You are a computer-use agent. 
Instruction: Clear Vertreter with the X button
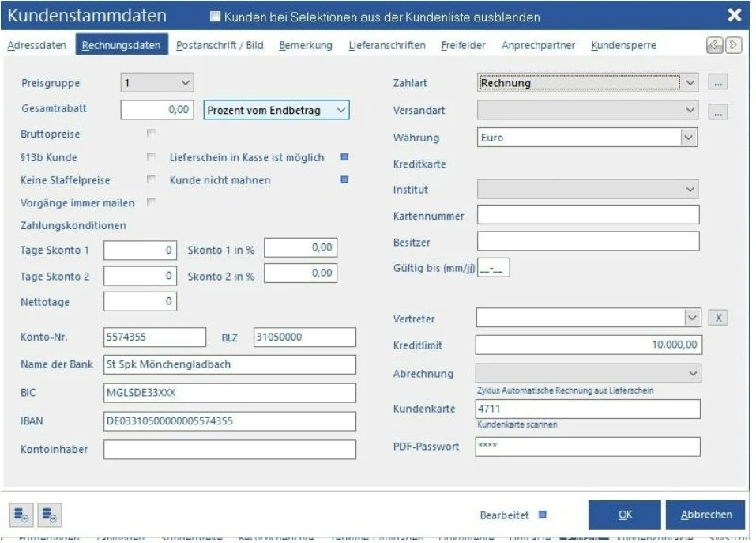pos(718,318)
